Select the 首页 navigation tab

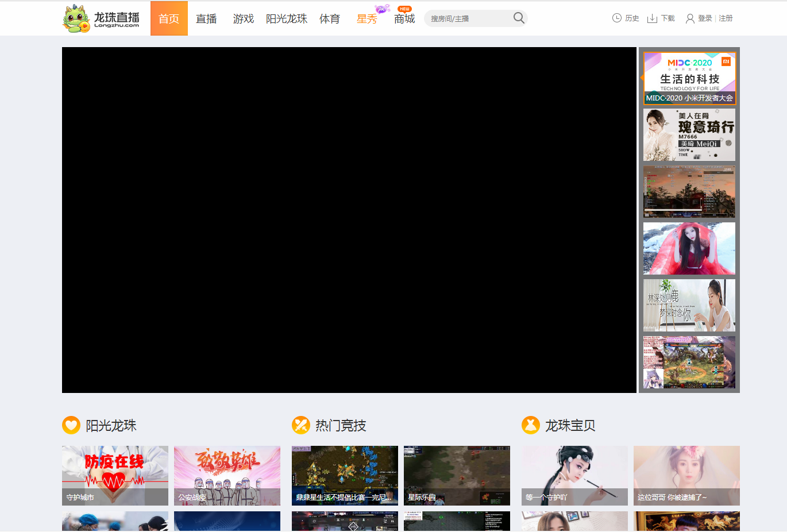(169, 18)
